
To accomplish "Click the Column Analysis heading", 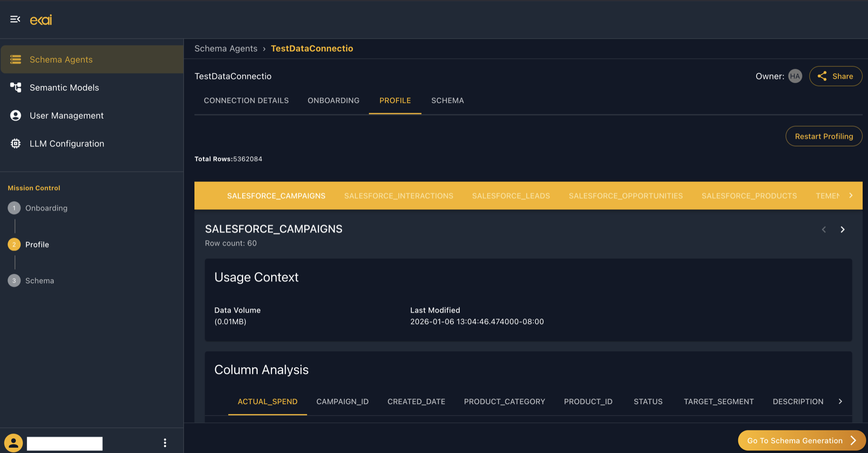I will [x=261, y=370].
